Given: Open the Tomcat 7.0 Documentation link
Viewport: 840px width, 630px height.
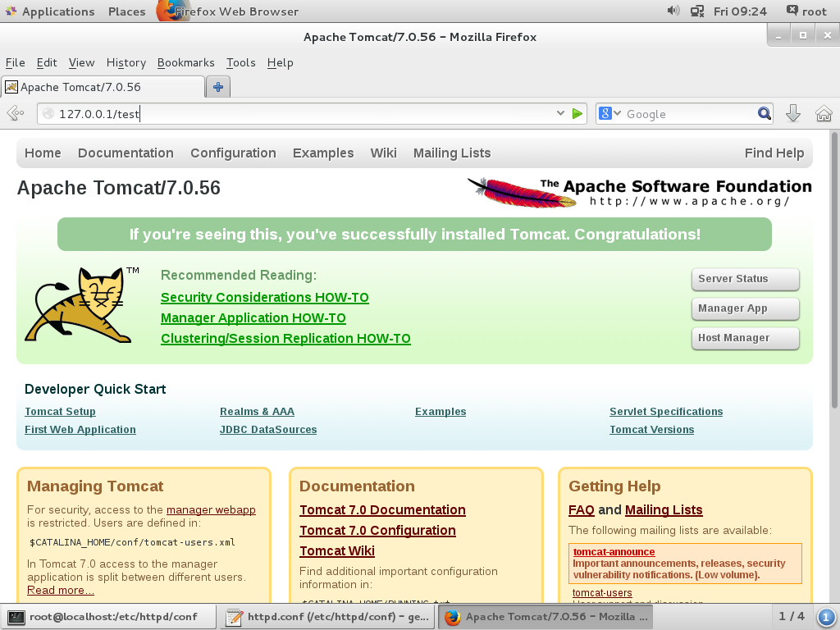Looking at the screenshot, I should click(382, 510).
